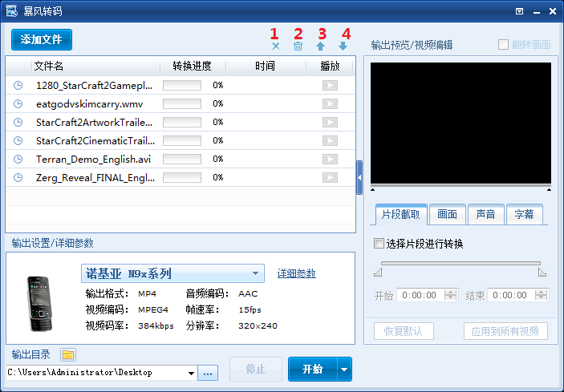Move the selected file up with the up arrow

(x=320, y=46)
